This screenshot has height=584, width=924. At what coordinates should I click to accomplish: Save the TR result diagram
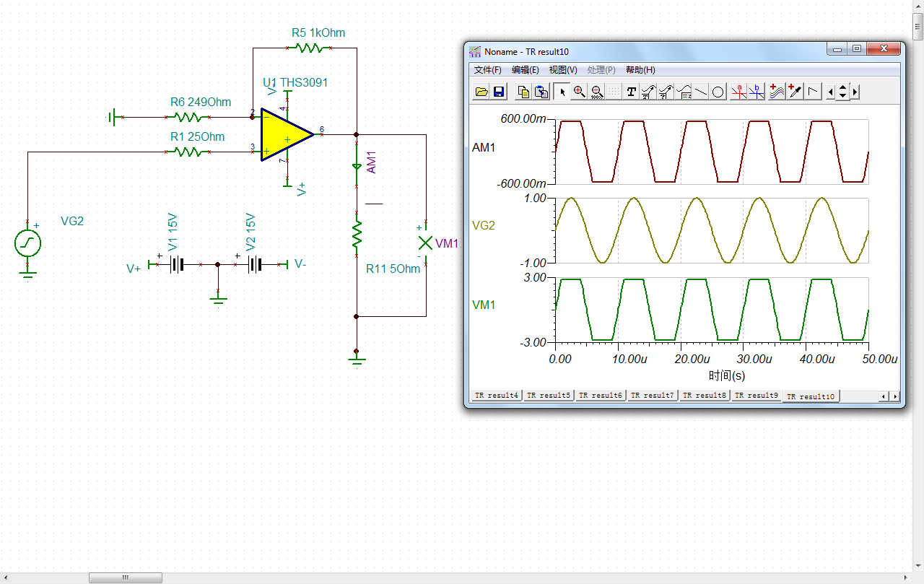tap(498, 92)
